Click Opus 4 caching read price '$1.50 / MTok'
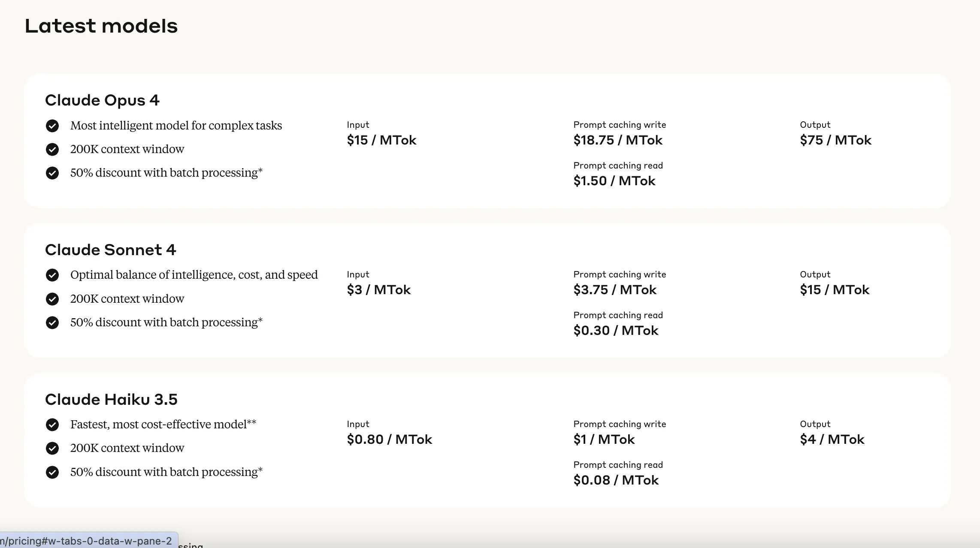The width and height of the screenshot is (980, 548). [614, 181]
